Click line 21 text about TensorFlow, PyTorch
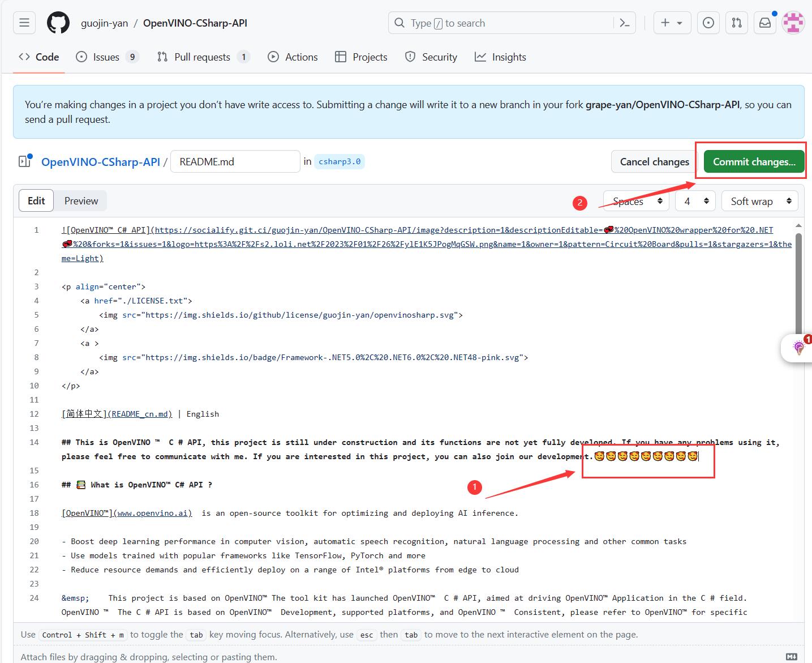This screenshot has height=663, width=812. [243, 555]
